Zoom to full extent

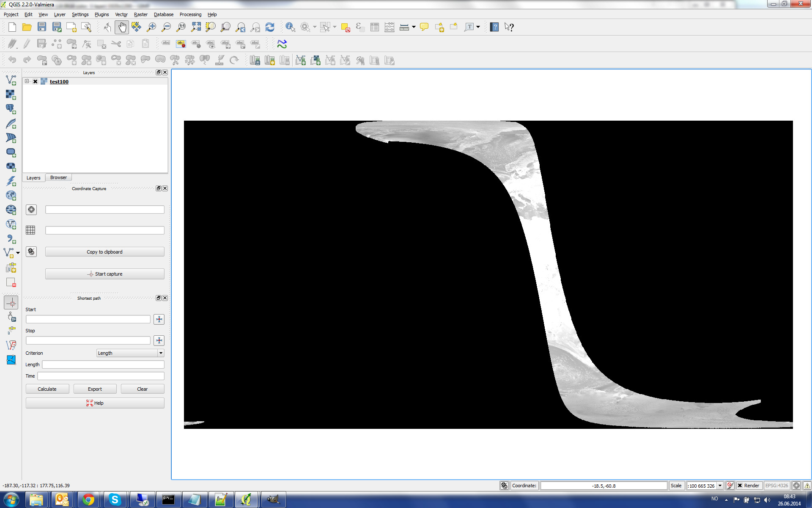point(196,28)
